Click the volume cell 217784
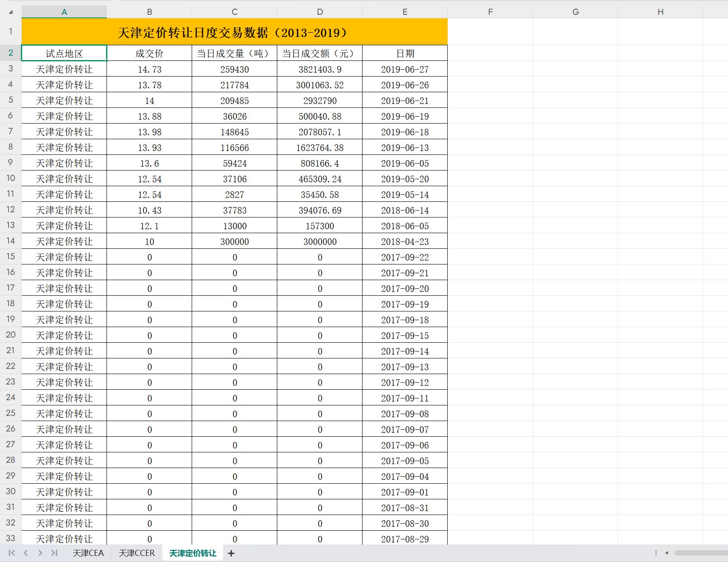Screen dimensions: 728x562 (x=235, y=84)
